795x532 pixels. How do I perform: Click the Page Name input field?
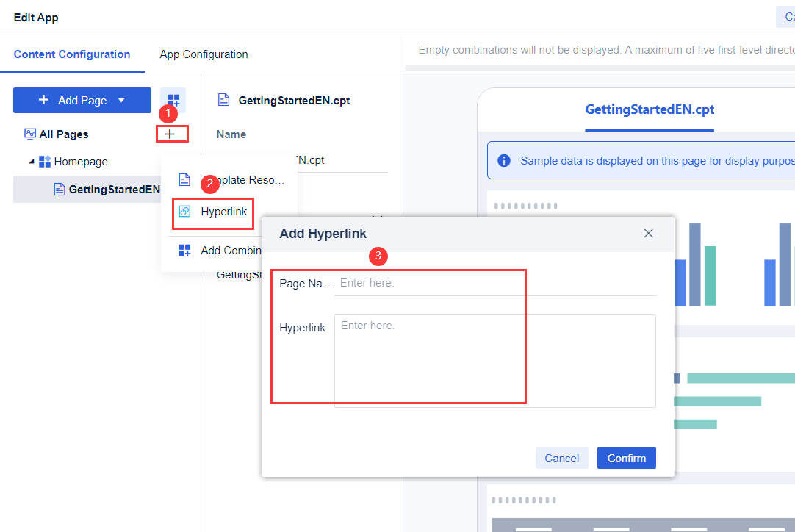(x=429, y=282)
